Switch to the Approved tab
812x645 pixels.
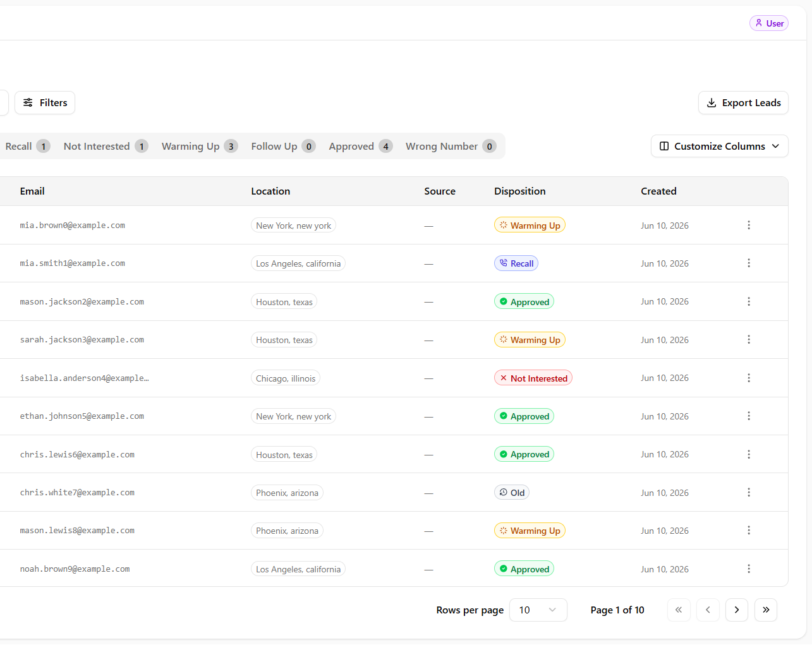(x=361, y=146)
